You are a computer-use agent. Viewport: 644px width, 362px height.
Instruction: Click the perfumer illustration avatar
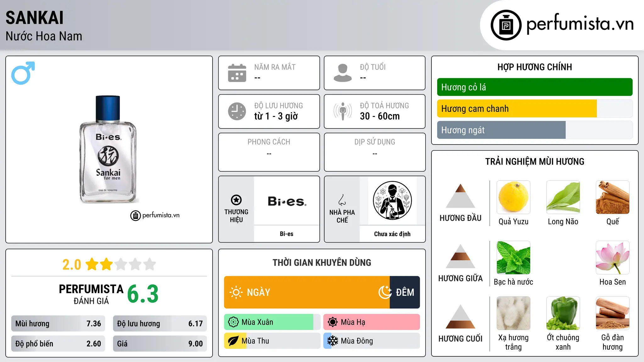(392, 200)
